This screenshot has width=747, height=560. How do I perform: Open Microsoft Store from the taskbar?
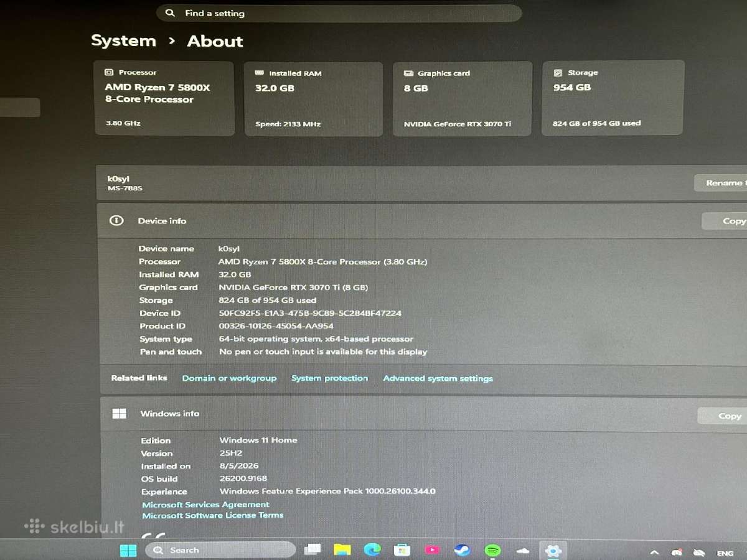point(402,550)
